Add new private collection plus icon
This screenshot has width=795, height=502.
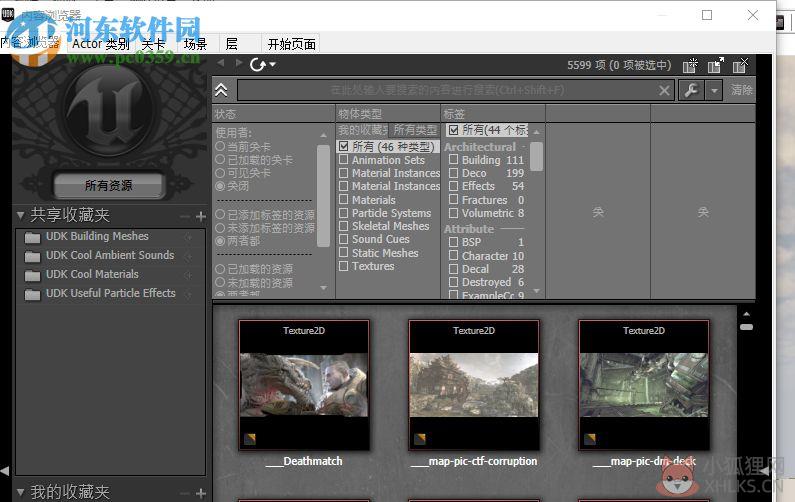(201, 493)
